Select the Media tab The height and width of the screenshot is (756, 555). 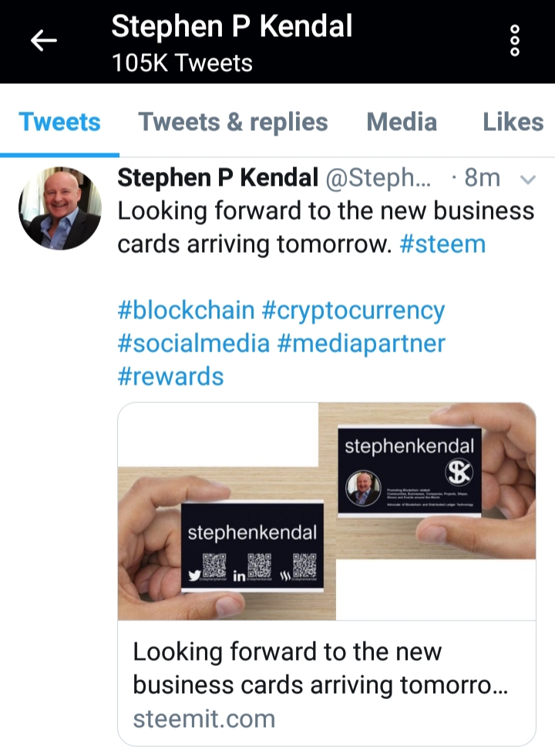[402, 122]
